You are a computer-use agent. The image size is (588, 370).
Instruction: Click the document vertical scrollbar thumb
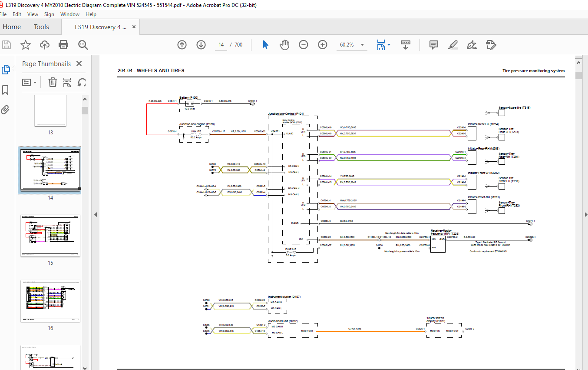pos(578,76)
